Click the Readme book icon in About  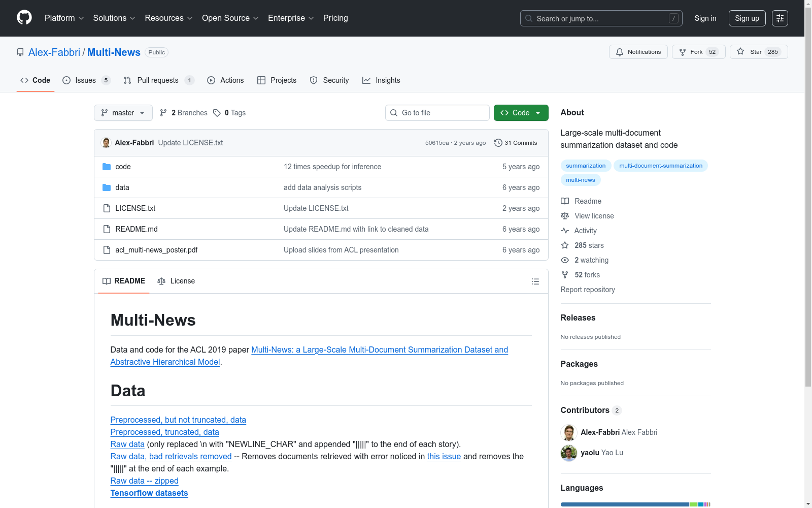point(565,201)
